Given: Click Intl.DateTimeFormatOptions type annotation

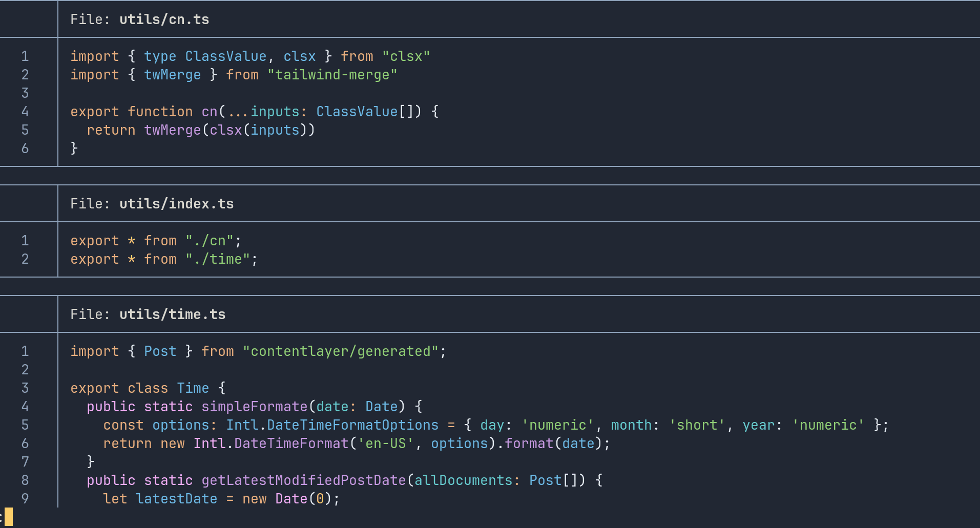Looking at the screenshot, I should point(332,425).
